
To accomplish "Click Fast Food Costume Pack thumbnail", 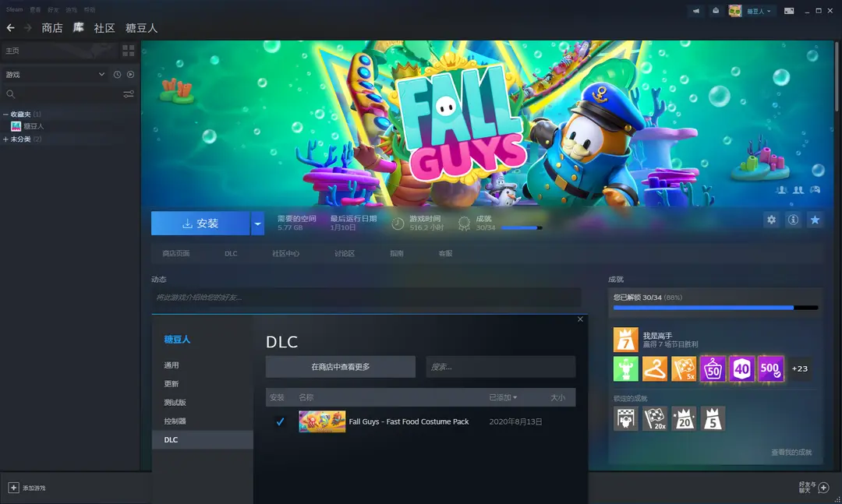I will (322, 422).
